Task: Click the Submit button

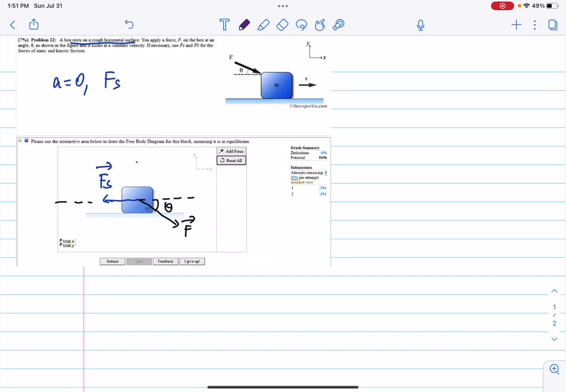Action: [x=112, y=261]
